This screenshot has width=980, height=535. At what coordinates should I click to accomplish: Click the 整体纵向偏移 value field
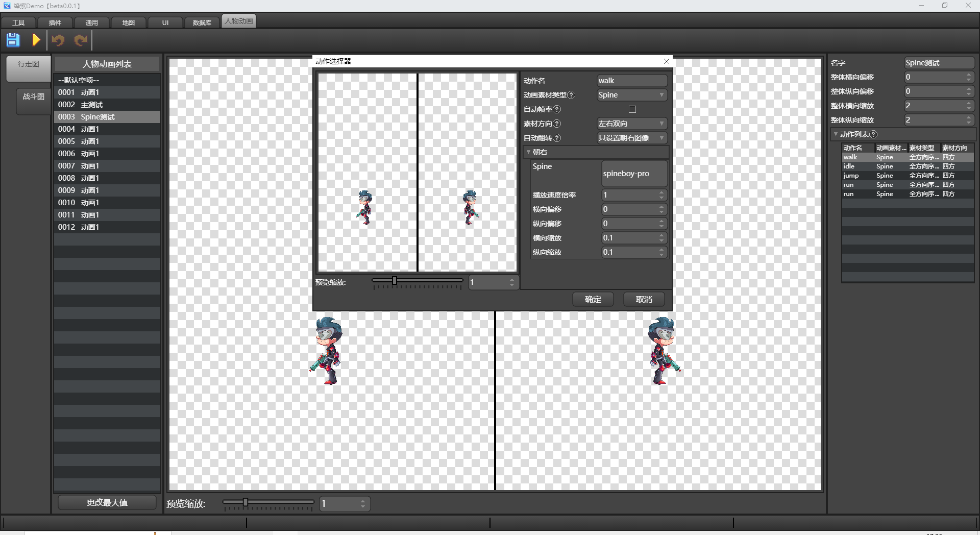coord(939,91)
